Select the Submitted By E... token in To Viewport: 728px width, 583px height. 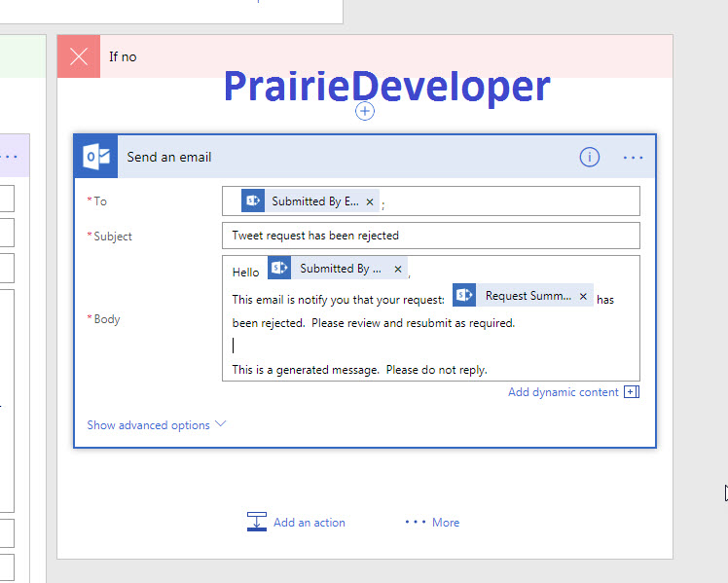[310, 201]
